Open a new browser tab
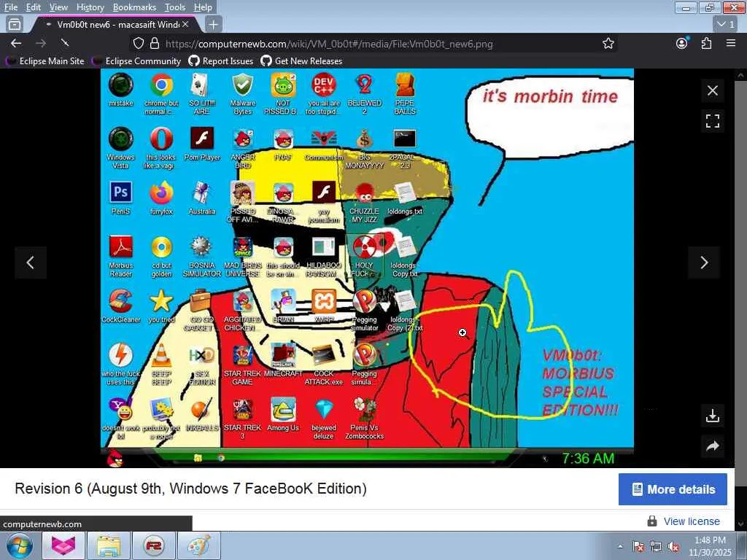 coord(214,24)
